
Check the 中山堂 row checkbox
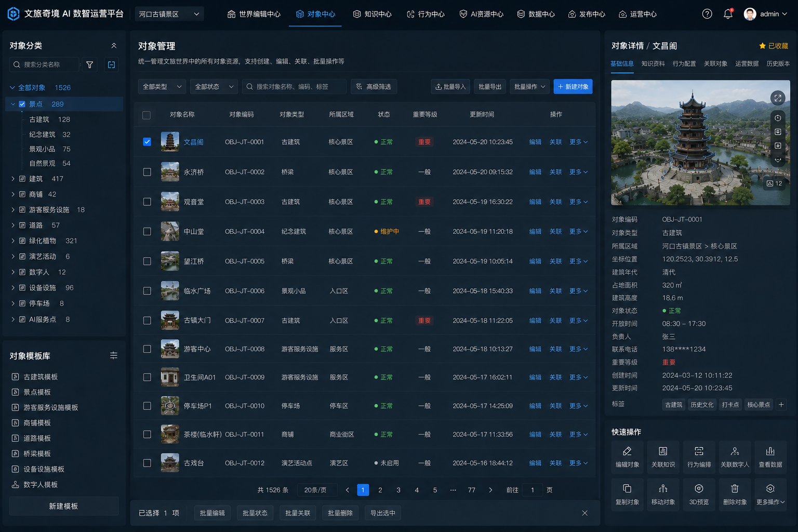[x=147, y=231]
